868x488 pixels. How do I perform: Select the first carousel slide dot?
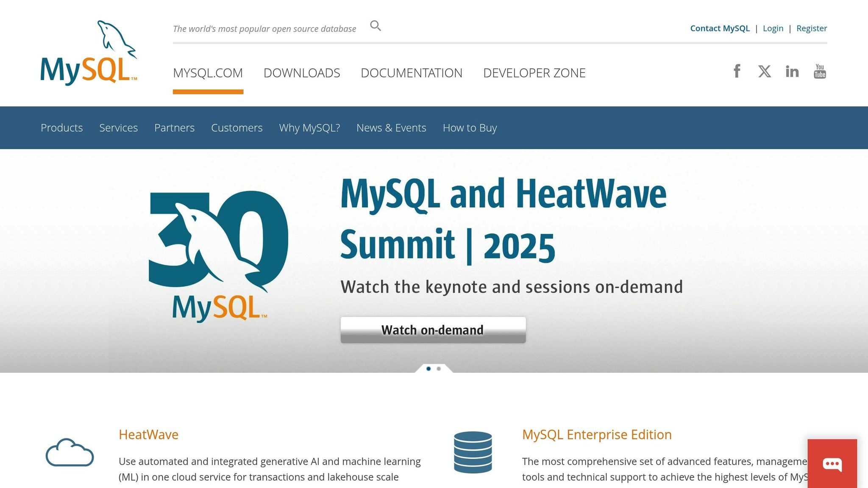click(428, 369)
